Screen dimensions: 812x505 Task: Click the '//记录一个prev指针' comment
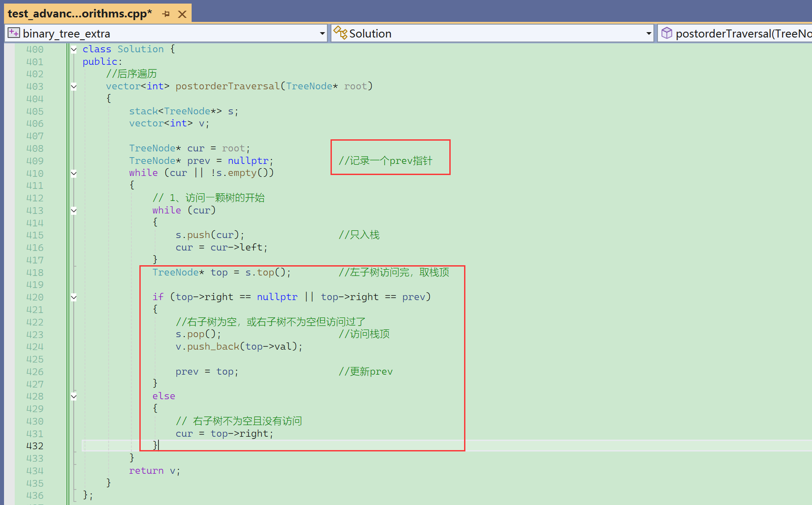(385, 161)
